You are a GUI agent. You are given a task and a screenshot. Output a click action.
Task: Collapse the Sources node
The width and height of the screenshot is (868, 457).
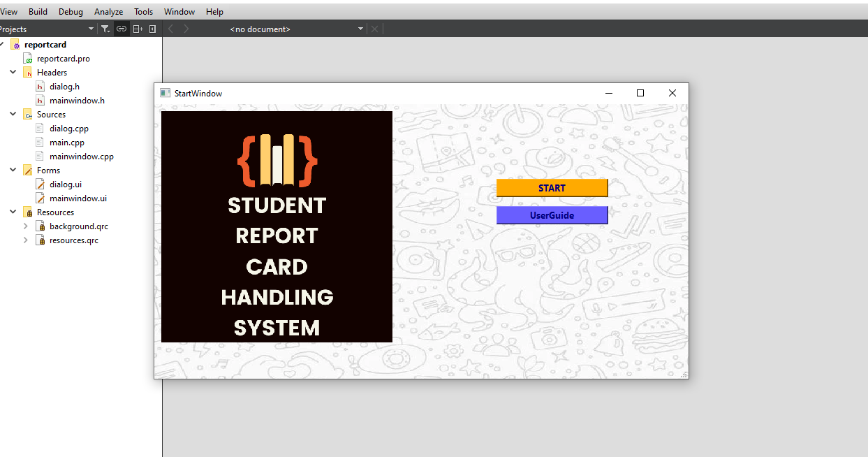[12, 114]
